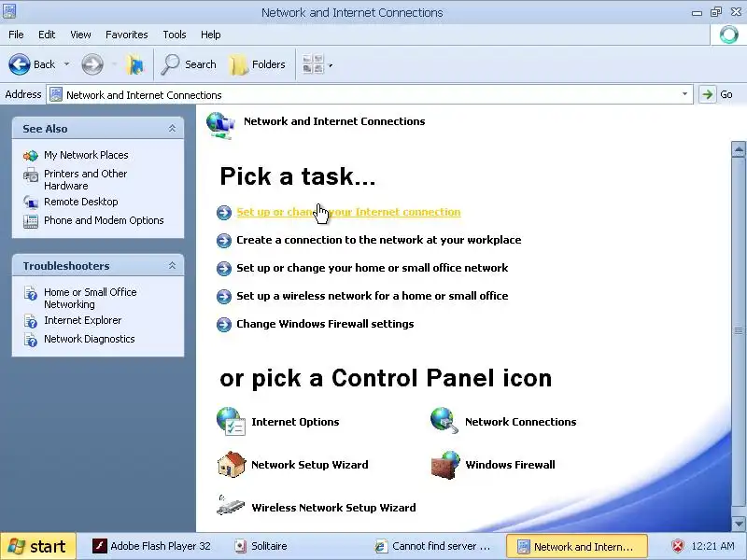Open the Address bar dropdown arrow
This screenshot has height=560, width=747.
tap(684, 94)
